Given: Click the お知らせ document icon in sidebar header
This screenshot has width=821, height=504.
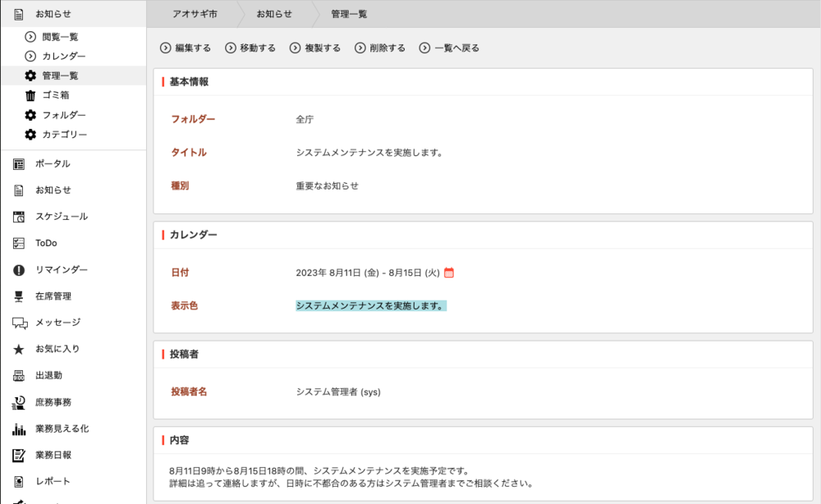Looking at the screenshot, I should coord(19,14).
